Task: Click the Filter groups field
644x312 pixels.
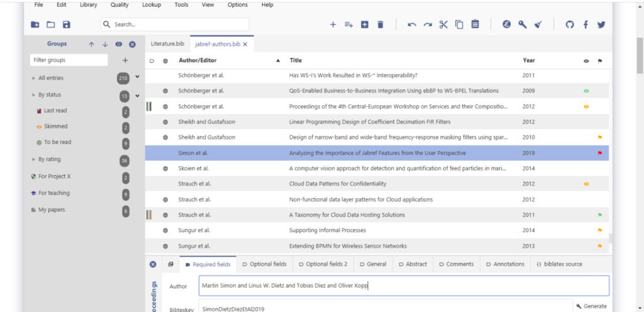Action: click(x=69, y=60)
